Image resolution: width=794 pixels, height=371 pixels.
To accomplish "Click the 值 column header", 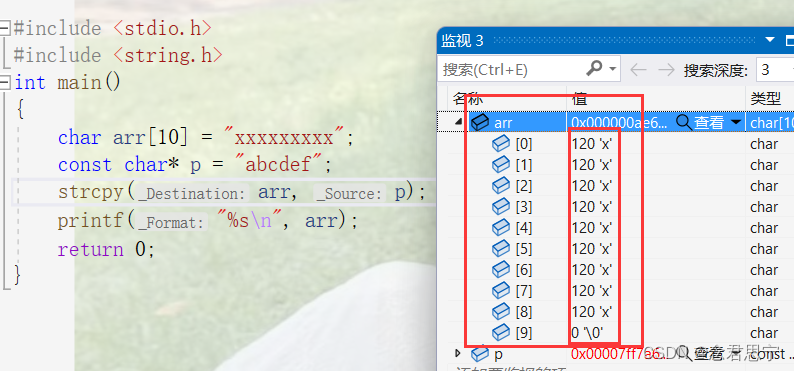I will pos(579,99).
